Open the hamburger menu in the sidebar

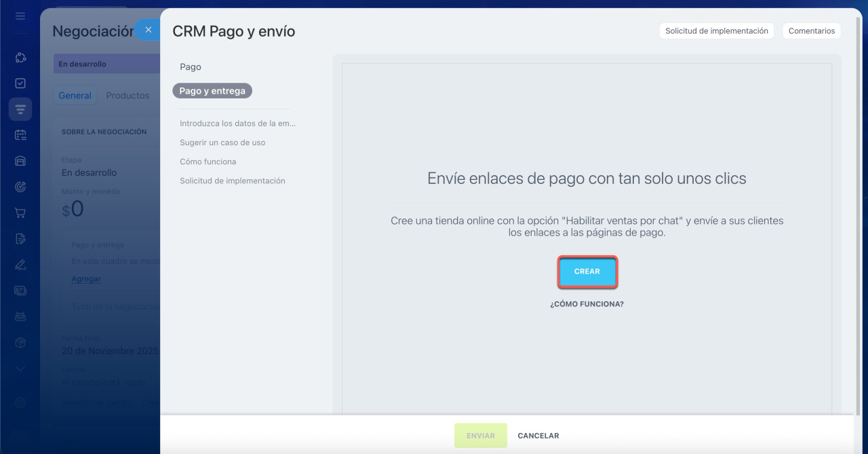(x=20, y=16)
